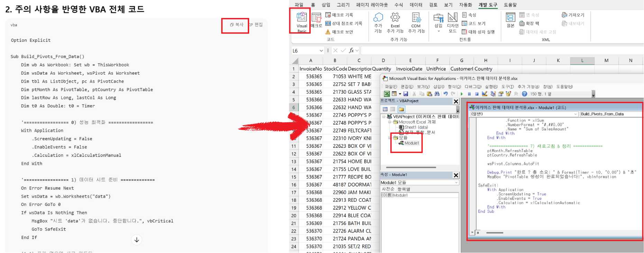Open VBA editor 디버그(D) menu
644x253 pixels.
coord(473,87)
